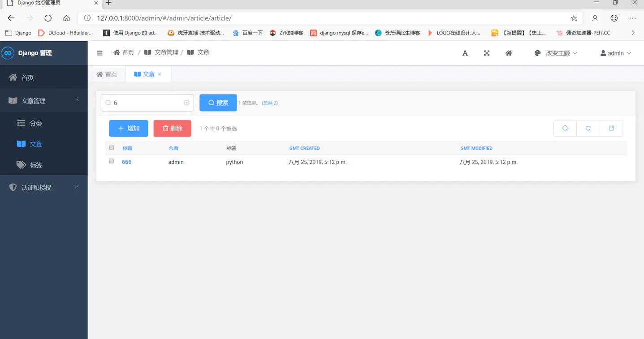Check the checkbox for article 666
644x339 pixels.
point(112,161)
